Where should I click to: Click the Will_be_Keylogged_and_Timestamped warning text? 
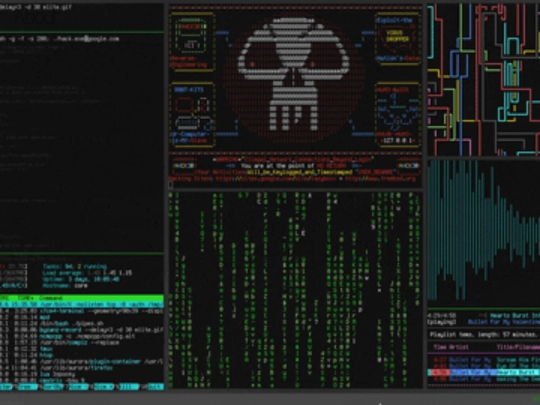(x=300, y=172)
